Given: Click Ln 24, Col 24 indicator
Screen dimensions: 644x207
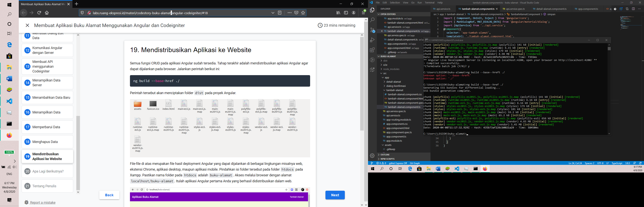Looking at the screenshot, I should point(575,163).
